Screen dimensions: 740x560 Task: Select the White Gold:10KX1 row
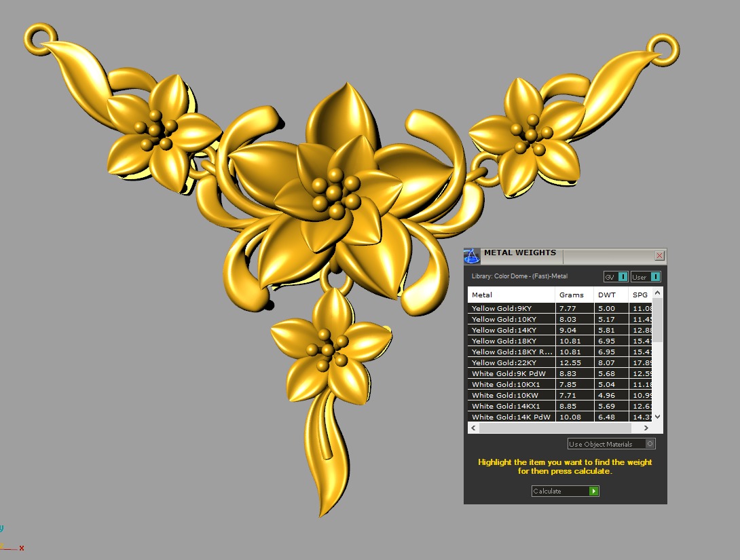(559, 384)
